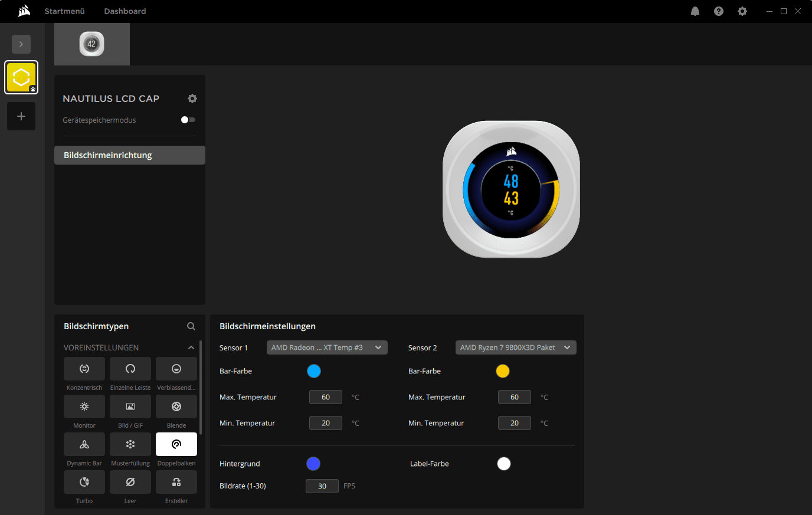The height and width of the screenshot is (515, 812).
Task: Edit the Bildrate FPS field
Action: click(x=322, y=486)
